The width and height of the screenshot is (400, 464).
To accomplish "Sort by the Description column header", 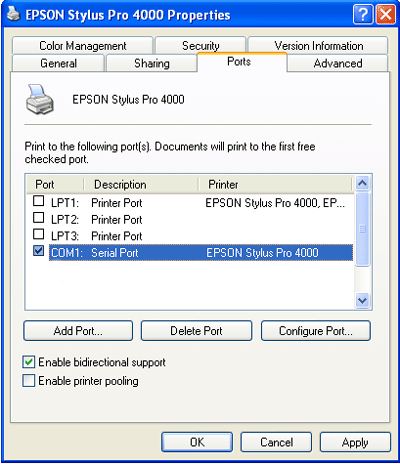I will pos(141,184).
